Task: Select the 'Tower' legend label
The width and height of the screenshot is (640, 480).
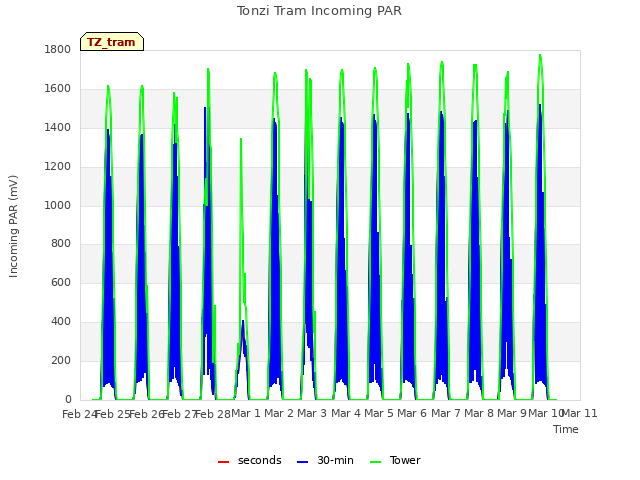Action: pyautogui.click(x=405, y=460)
